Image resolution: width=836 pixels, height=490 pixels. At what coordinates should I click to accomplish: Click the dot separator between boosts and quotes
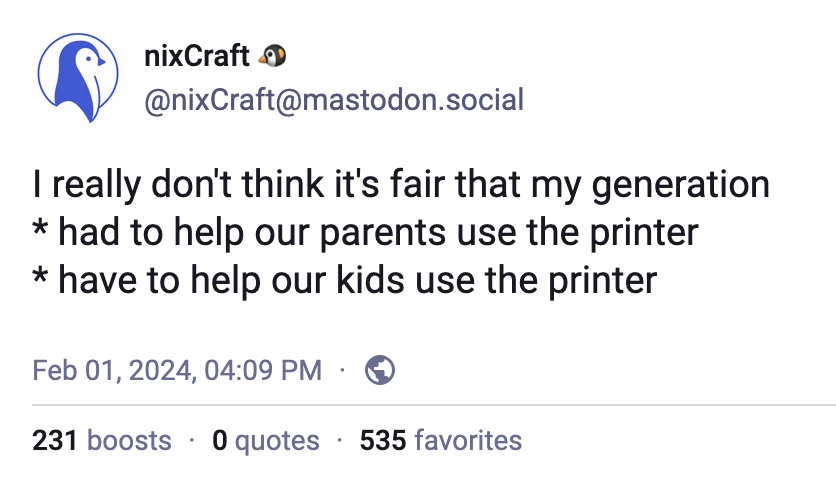click(192, 440)
